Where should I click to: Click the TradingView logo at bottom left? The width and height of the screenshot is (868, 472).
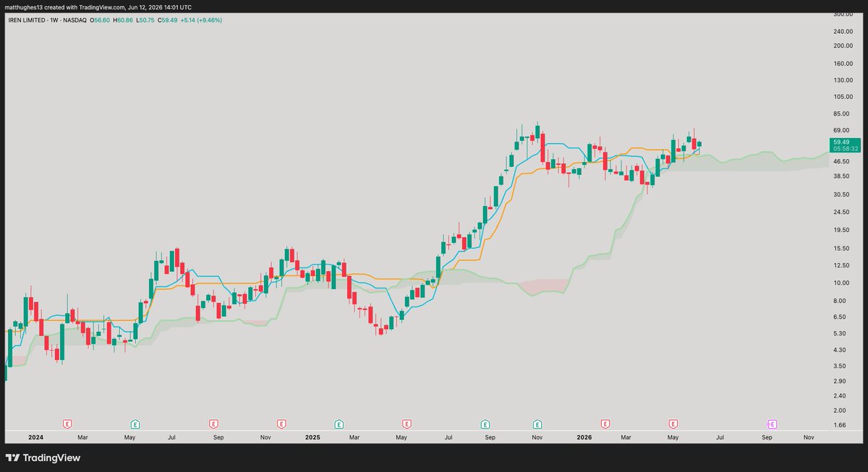pos(43,458)
